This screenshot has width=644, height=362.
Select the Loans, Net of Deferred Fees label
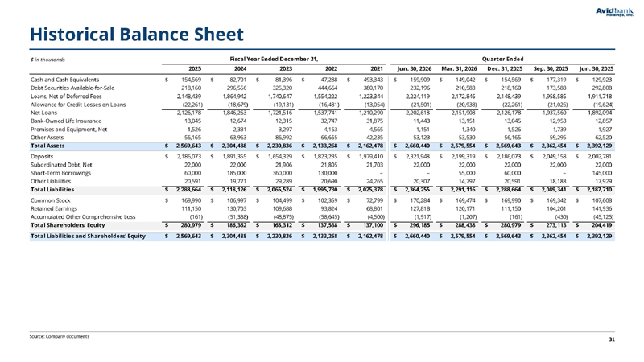[x=66, y=96]
